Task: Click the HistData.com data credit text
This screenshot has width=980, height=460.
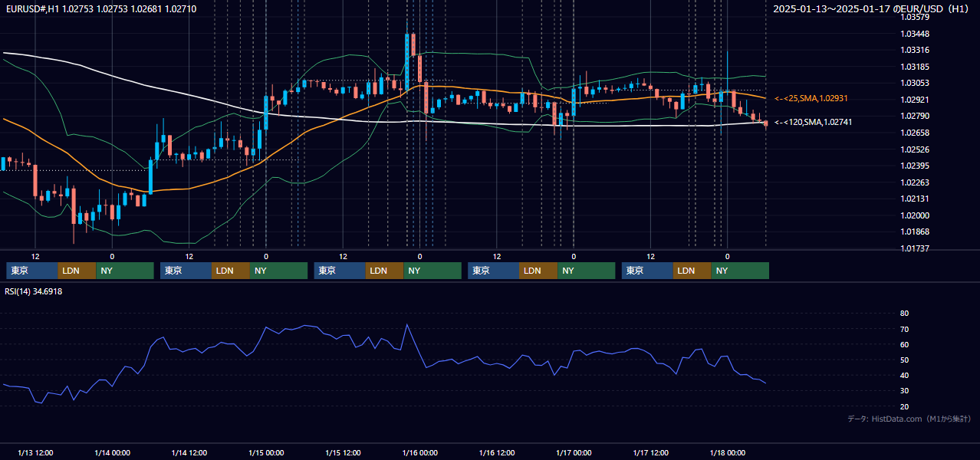Action: 909,419
